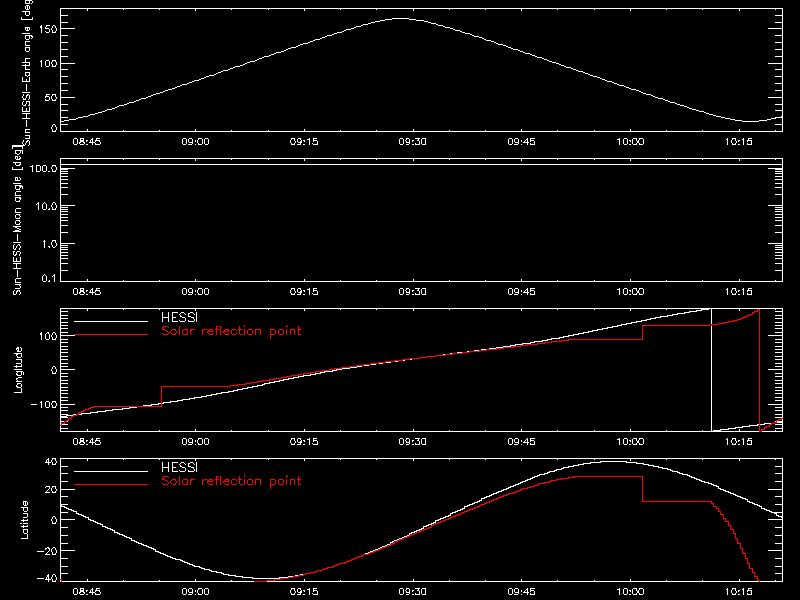Image resolution: width=800 pixels, height=600 pixels.
Task: Click the 10.0 tick in Moon angle plot
Action: pos(46,206)
